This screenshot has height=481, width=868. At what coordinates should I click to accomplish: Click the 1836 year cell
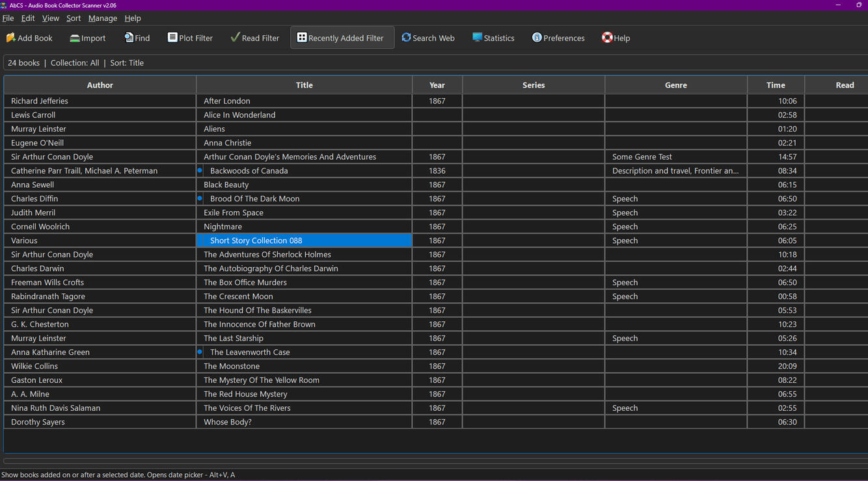click(x=437, y=171)
